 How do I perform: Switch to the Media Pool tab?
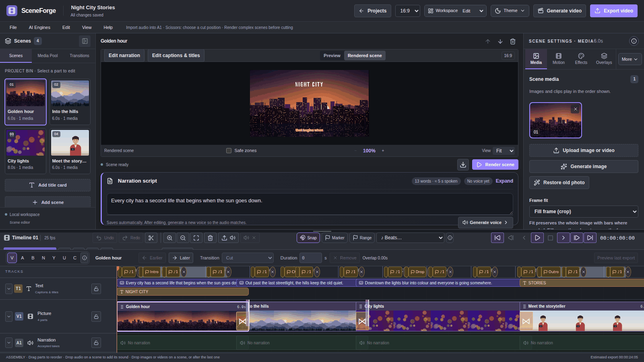coord(47,56)
